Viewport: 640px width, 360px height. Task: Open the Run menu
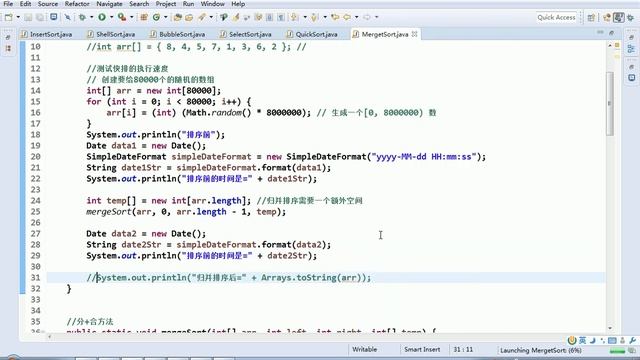[x=189, y=4]
